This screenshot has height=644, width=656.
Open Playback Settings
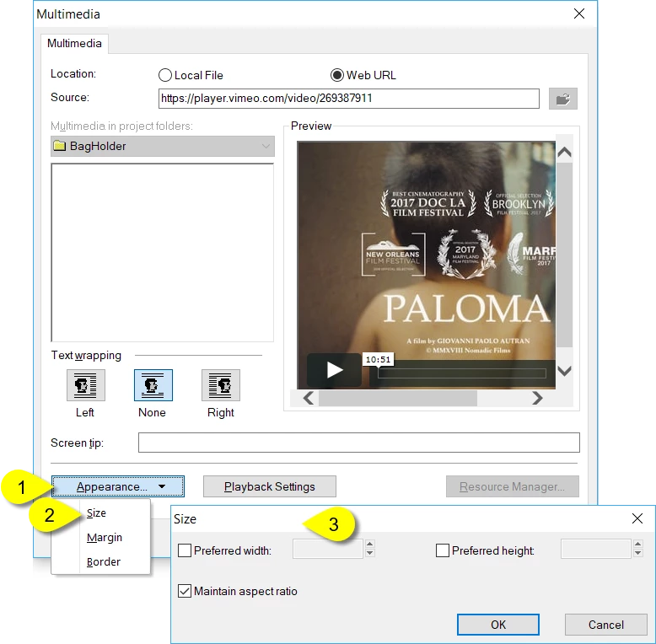(270, 486)
